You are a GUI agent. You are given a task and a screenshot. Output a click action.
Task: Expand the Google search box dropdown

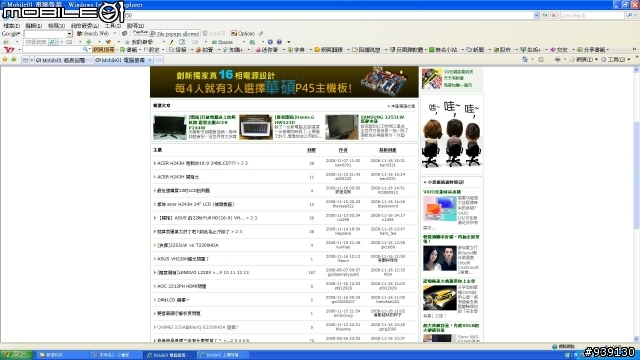click(69, 34)
